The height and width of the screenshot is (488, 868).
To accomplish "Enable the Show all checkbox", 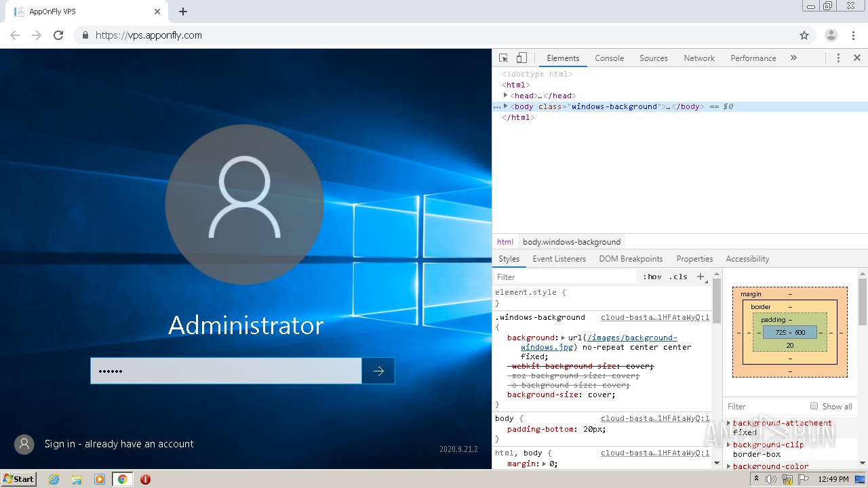I will 814,406.
